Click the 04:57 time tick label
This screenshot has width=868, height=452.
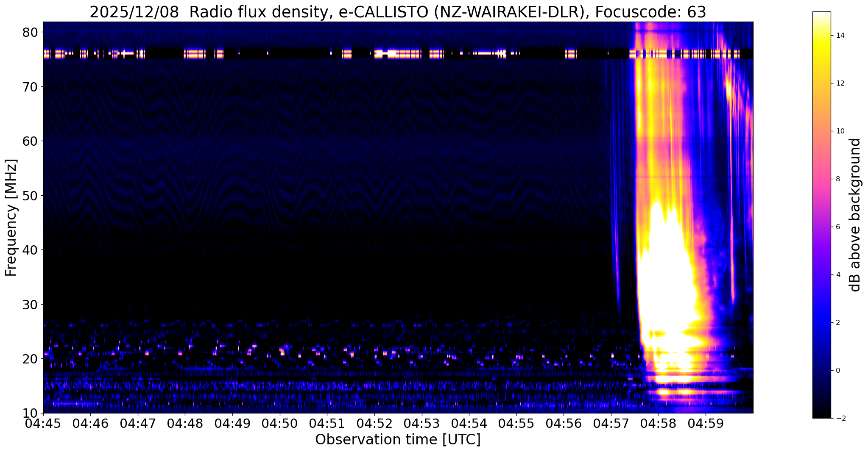[x=611, y=423]
